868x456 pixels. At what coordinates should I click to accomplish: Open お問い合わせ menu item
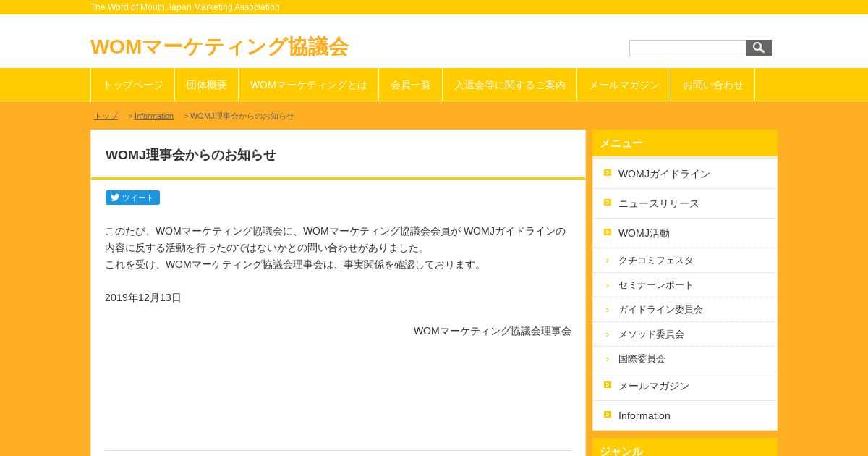(713, 85)
